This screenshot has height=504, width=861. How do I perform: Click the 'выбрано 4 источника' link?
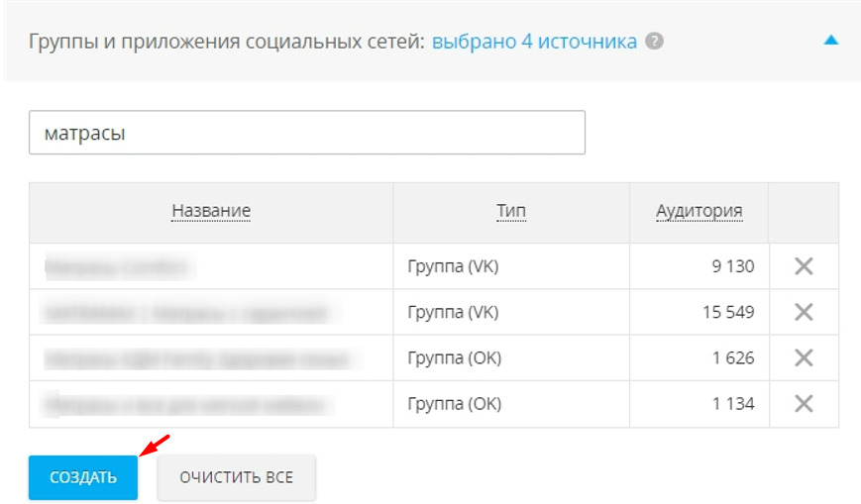pyautogui.click(x=534, y=42)
